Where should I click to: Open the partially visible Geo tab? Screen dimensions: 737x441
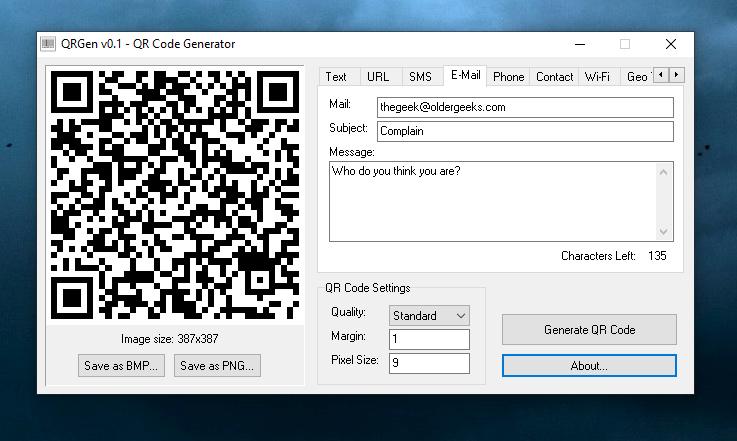(x=637, y=77)
